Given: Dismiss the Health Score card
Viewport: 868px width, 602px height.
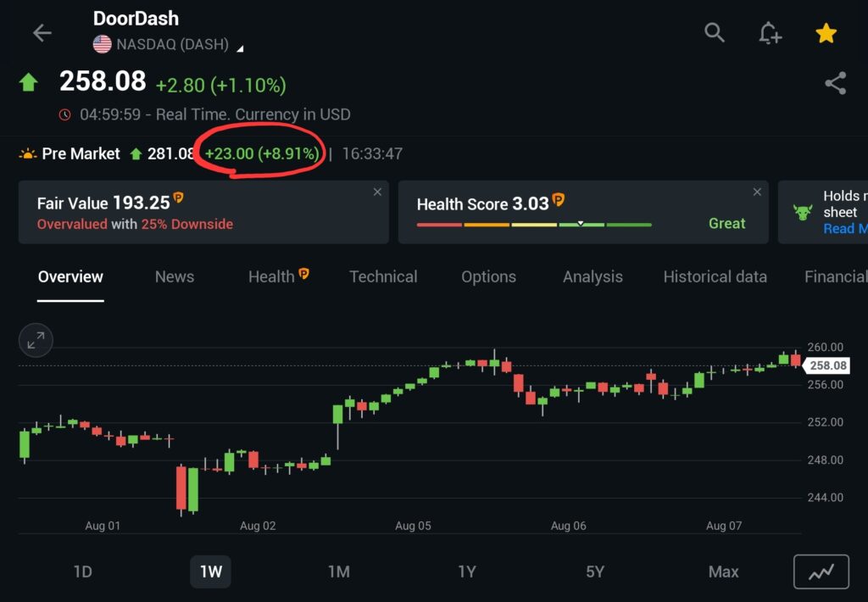Looking at the screenshot, I should coord(757,192).
